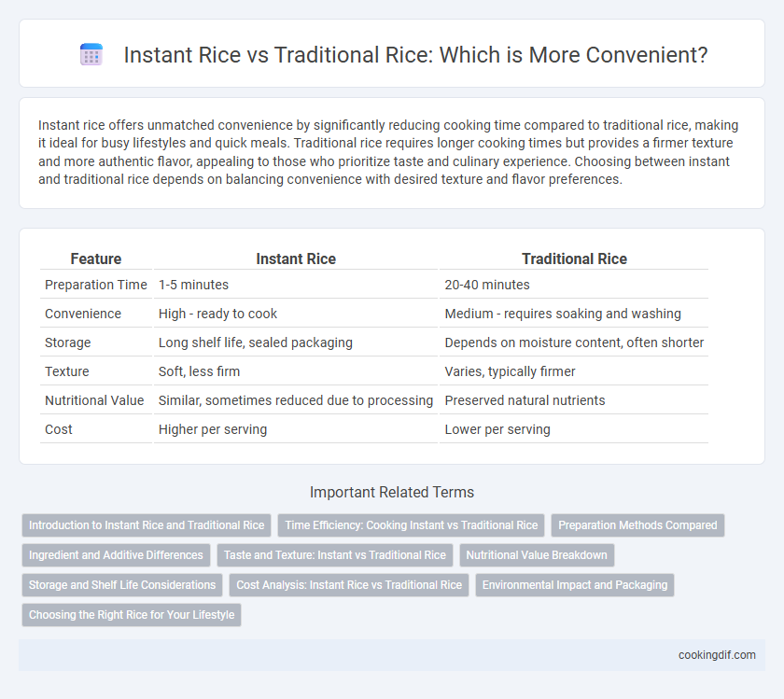The image size is (784, 699).
Task: Click the 'Feature' column header
Action: 96,259
